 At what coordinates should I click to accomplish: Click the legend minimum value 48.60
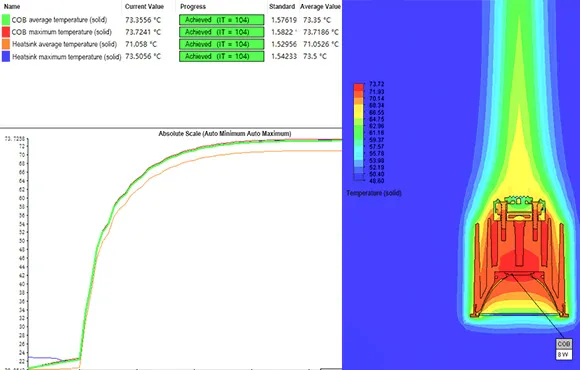point(377,181)
